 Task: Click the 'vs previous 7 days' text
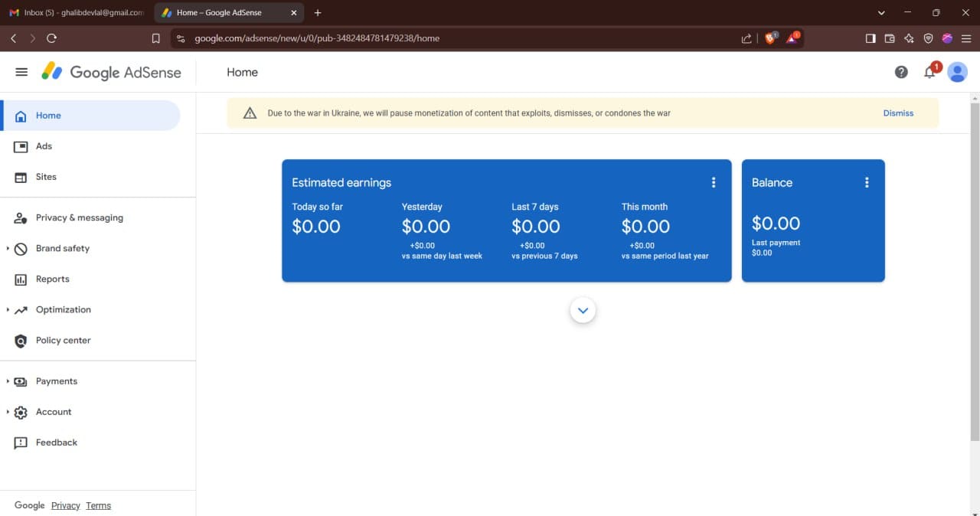pyautogui.click(x=544, y=256)
